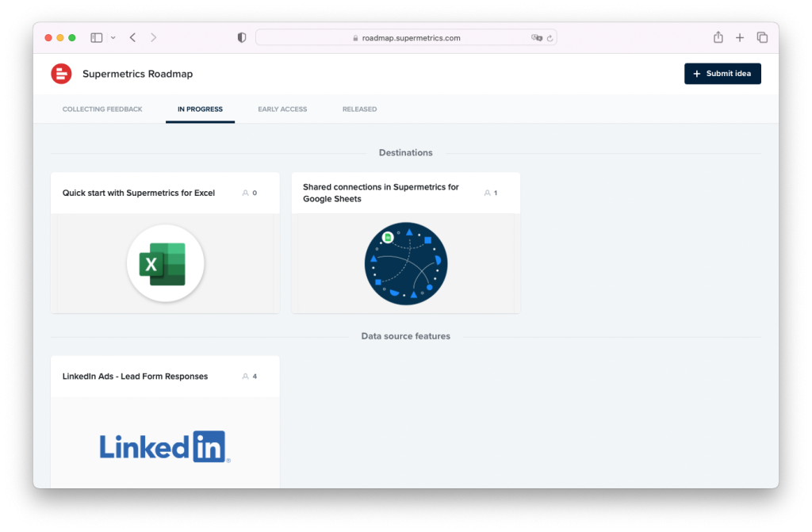Open the Early Access tab

282,109
